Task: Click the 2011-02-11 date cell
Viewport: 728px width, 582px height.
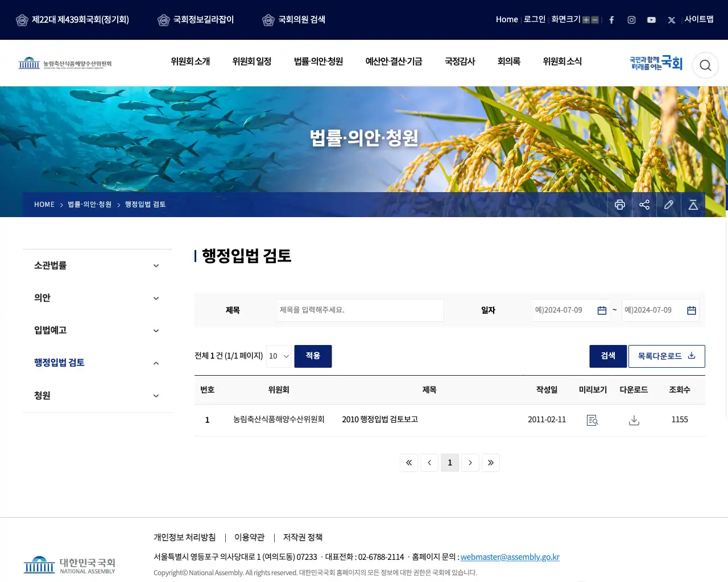Action: [547, 419]
